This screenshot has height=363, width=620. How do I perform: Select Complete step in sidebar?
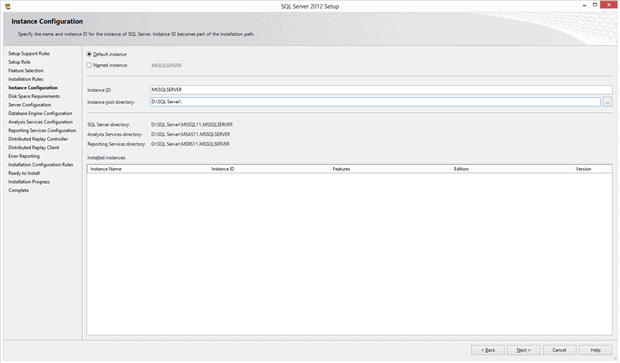[x=18, y=191]
